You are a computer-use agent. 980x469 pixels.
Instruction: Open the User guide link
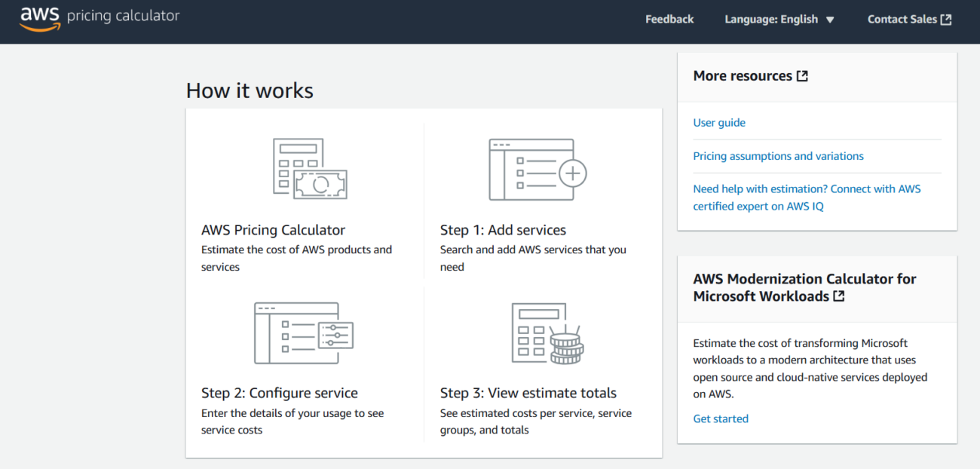(718, 122)
